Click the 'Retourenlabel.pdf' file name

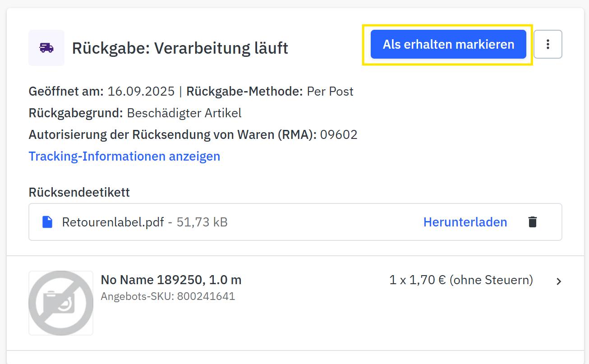pyautogui.click(x=113, y=222)
